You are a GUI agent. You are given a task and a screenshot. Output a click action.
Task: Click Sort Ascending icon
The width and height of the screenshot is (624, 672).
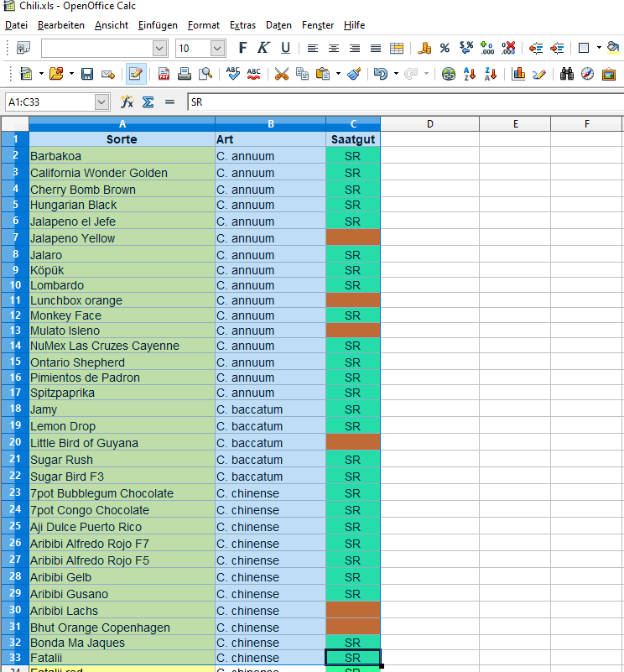[x=471, y=74]
